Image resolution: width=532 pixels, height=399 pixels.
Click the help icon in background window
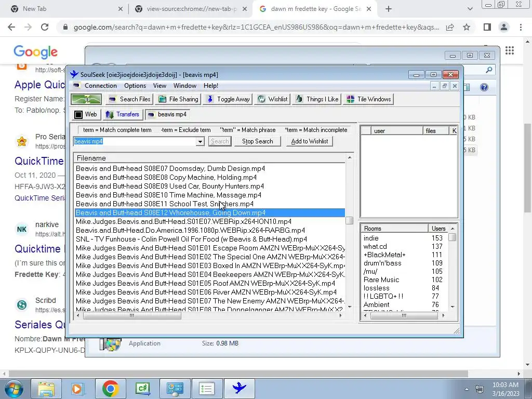click(x=484, y=87)
